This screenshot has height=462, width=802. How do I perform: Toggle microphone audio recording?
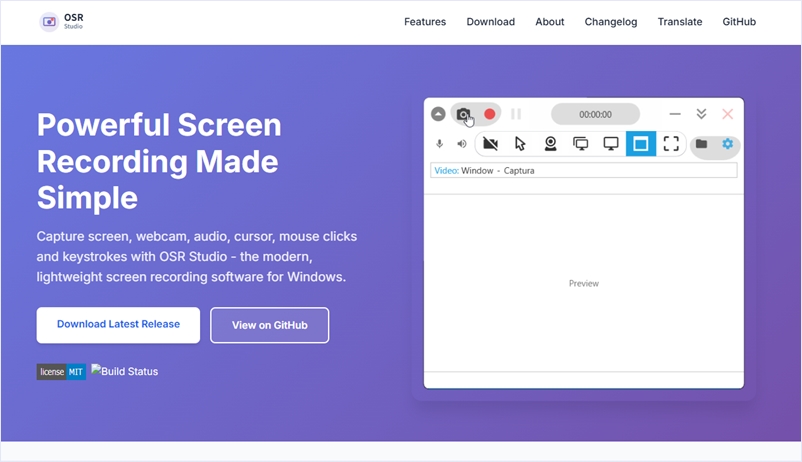coord(440,144)
